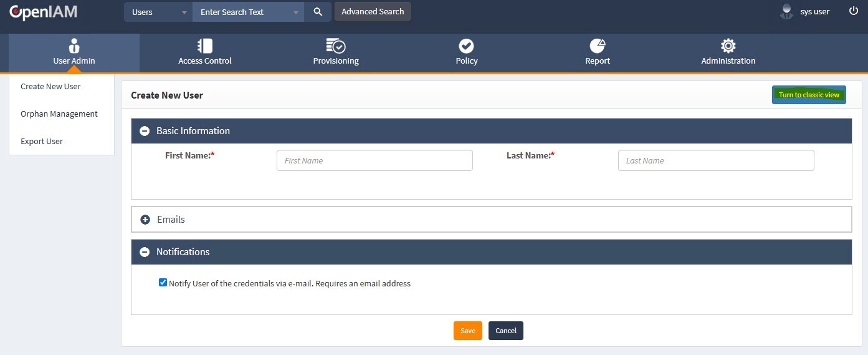This screenshot has height=355, width=868.
Task: Click the power logout icon
Action: pyautogui.click(x=853, y=11)
